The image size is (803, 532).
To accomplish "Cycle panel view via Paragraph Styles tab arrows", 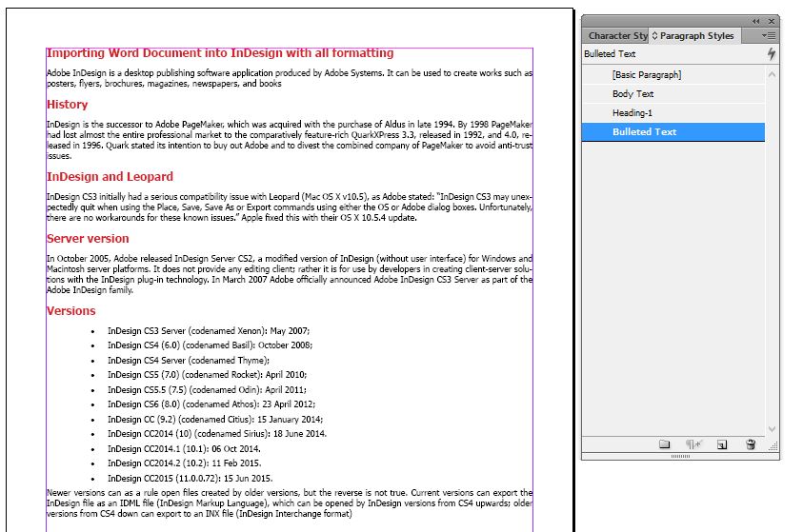I will pos(655,36).
